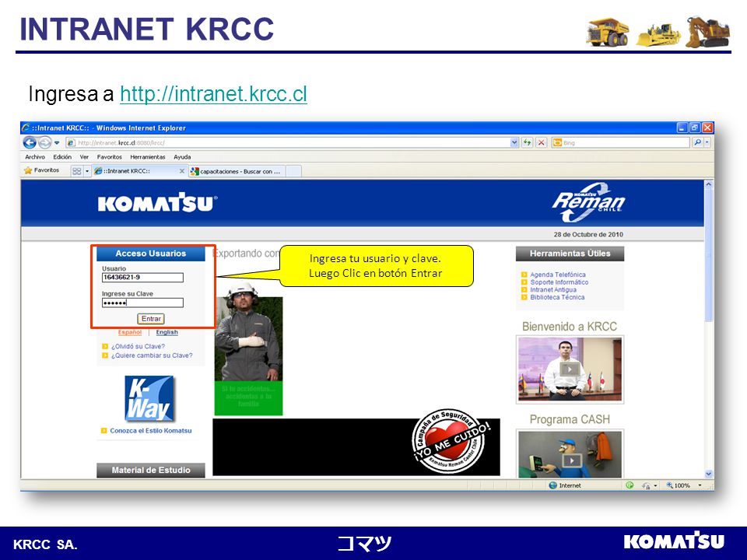
Task: Expand the address bar history dropdown
Action: 514,142
